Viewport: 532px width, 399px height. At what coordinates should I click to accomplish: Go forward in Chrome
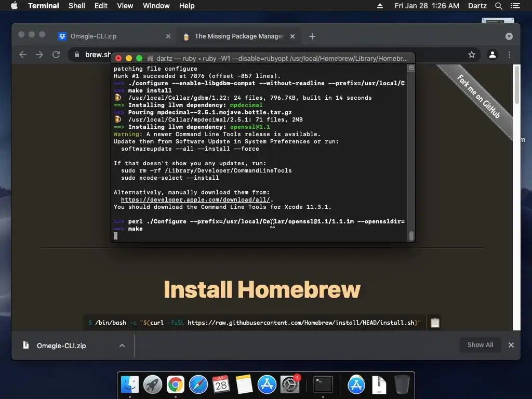pos(39,55)
